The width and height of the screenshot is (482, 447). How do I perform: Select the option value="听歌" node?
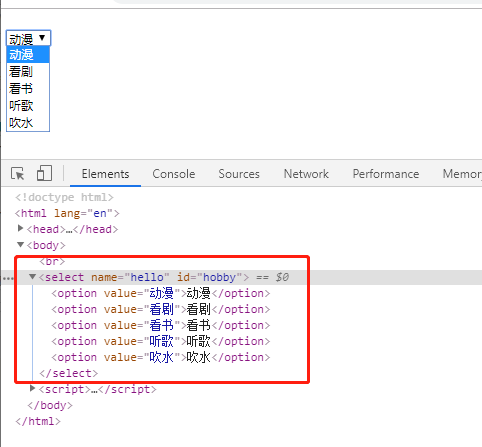click(x=160, y=341)
